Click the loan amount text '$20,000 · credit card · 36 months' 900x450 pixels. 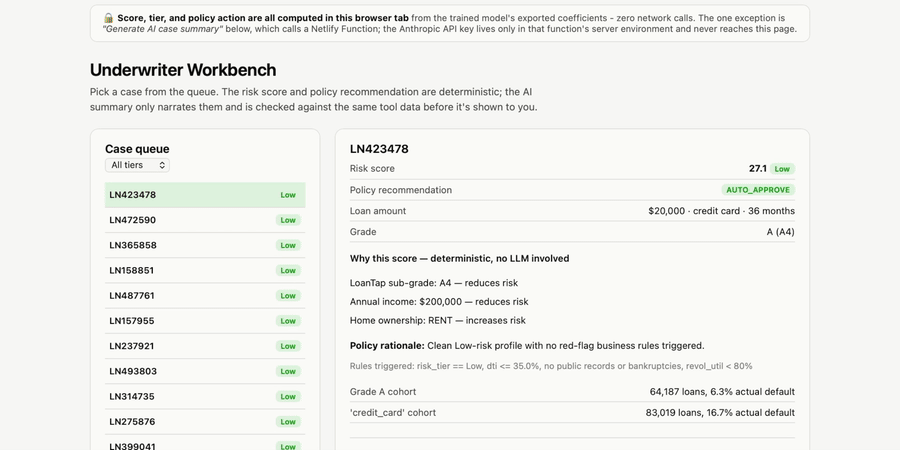(x=721, y=211)
